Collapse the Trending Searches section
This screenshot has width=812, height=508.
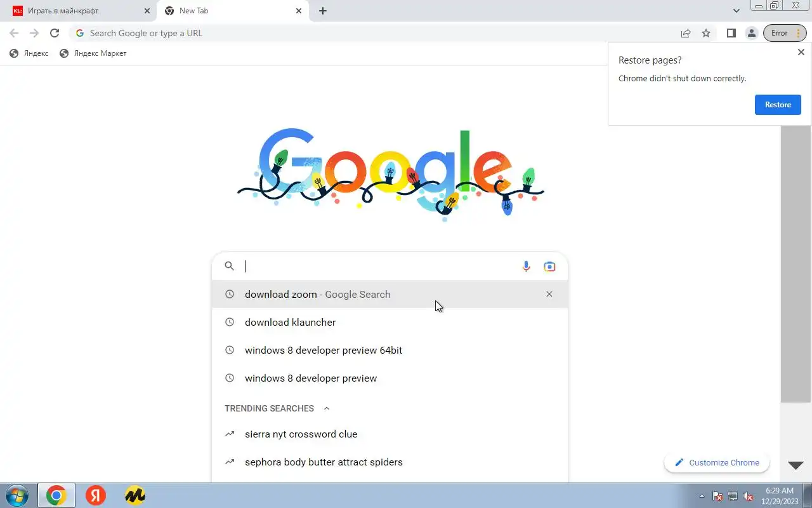click(327, 408)
